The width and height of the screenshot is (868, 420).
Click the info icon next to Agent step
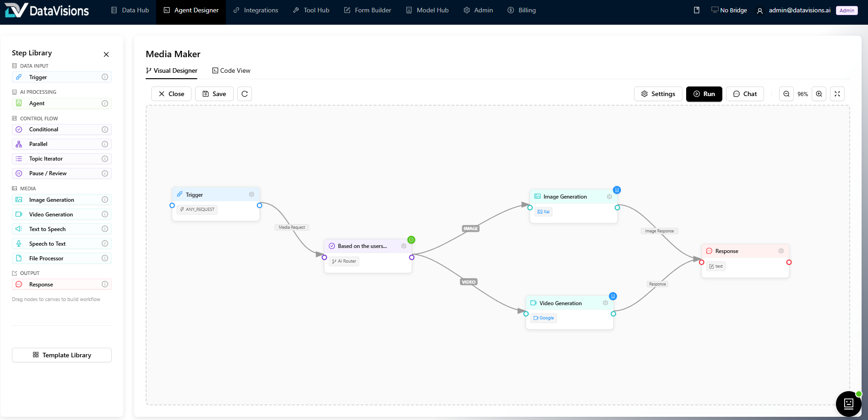pos(105,103)
